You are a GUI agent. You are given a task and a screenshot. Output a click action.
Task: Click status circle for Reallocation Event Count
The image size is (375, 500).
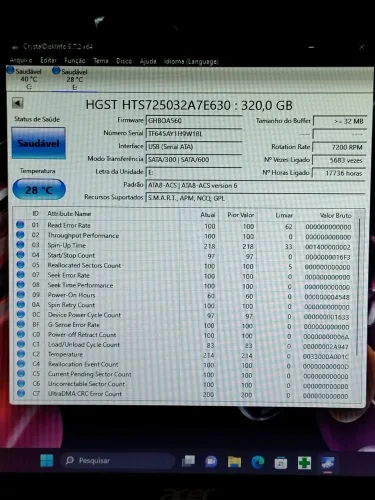[21, 364]
